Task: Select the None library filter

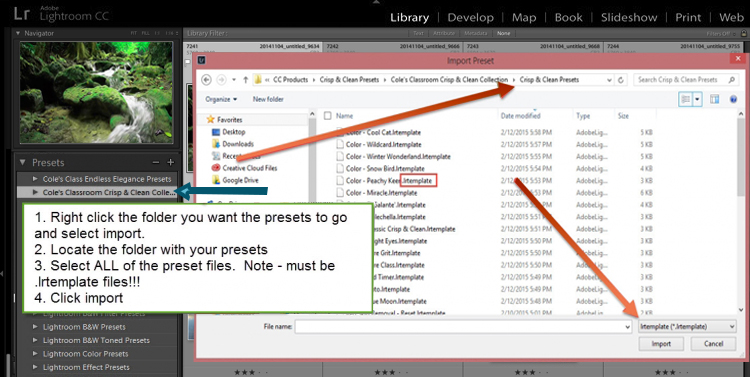Action: [504, 33]
